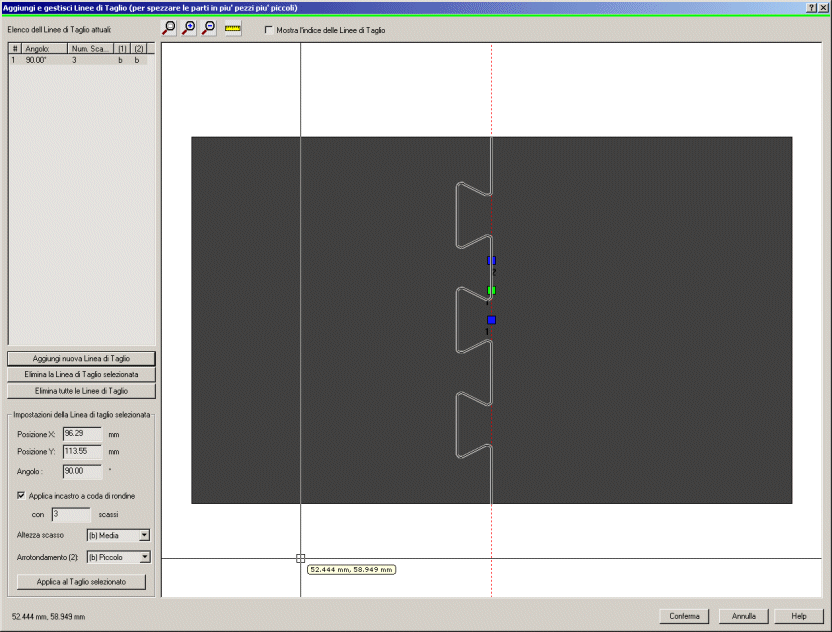This screenshot has height=632, width=832.
Task: Click the (2) column header
Action: [x=138, y=49]
